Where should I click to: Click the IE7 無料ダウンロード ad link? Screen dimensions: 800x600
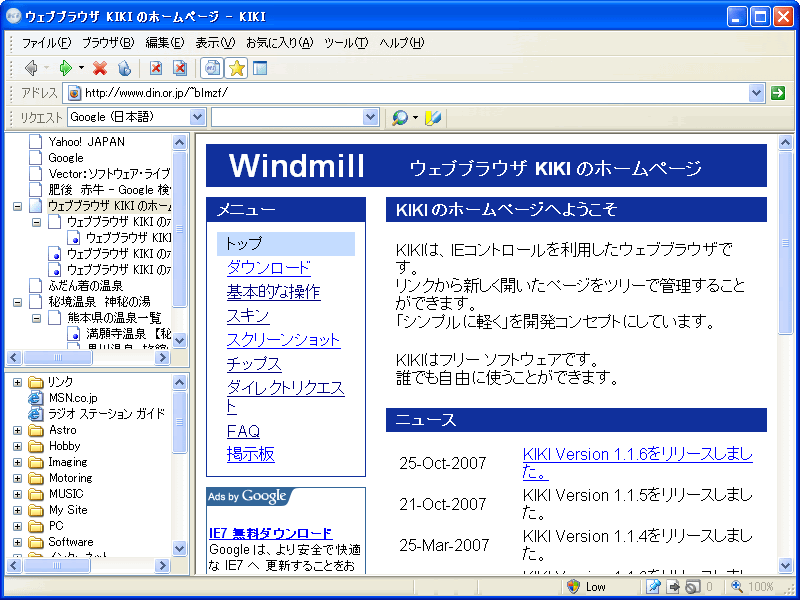271,534
